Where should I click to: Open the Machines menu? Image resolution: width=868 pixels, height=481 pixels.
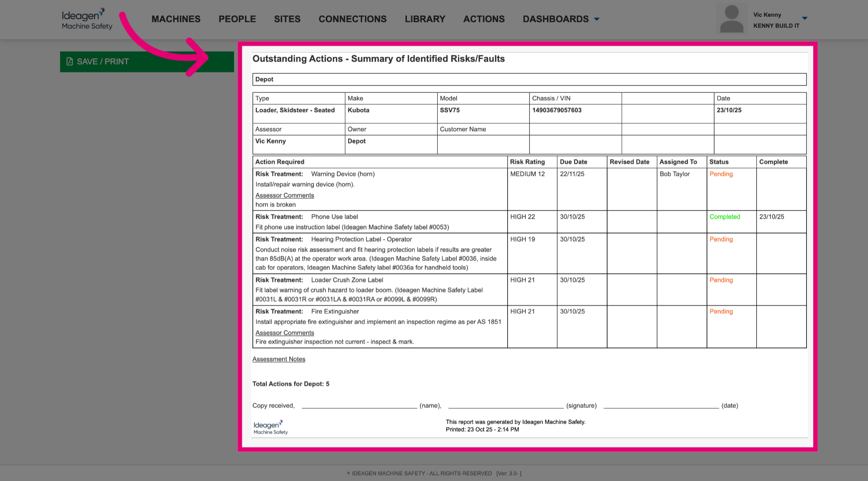(176, 19)
